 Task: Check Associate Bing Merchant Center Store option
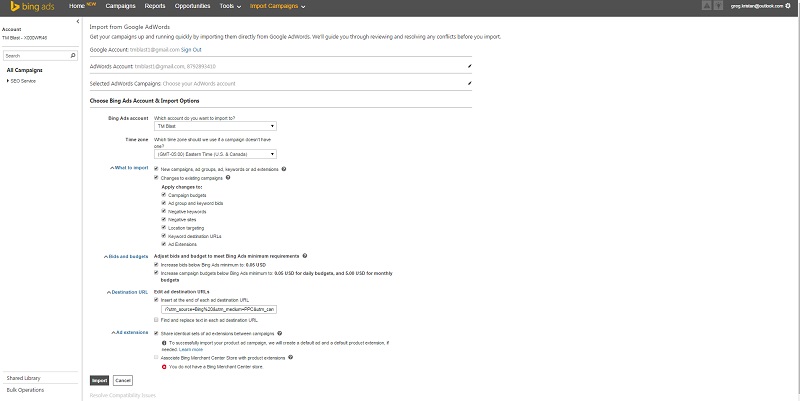pyautogui.click(x=157, y=357)
